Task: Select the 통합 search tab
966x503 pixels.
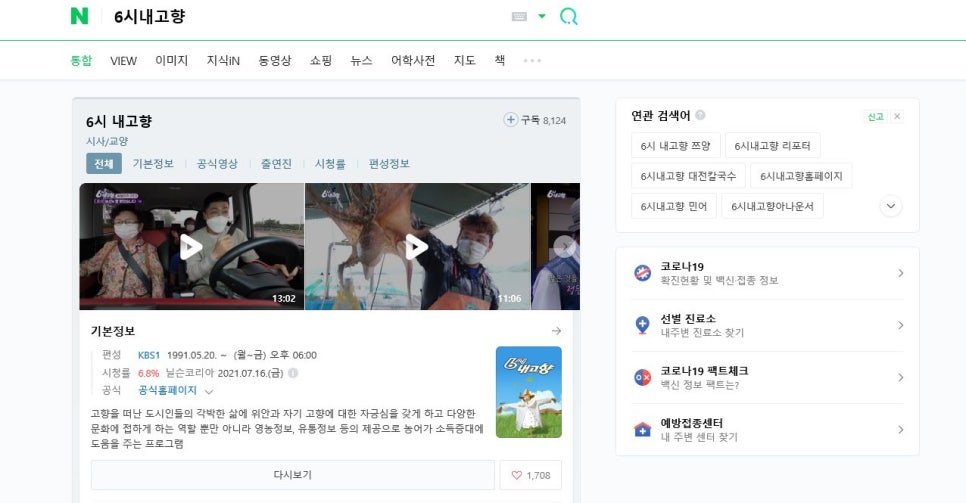Action: [81, 60]
